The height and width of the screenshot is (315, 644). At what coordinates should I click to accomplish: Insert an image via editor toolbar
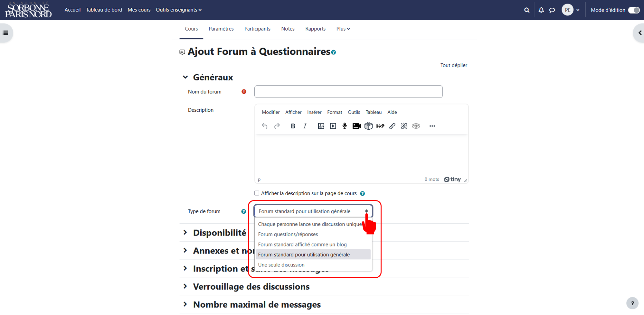point(321,126)
